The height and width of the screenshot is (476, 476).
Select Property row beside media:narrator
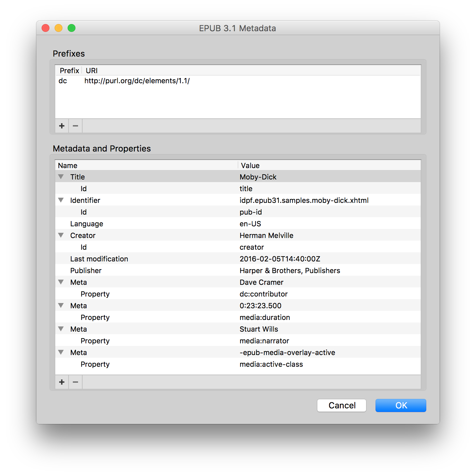[x=238, y=341]
